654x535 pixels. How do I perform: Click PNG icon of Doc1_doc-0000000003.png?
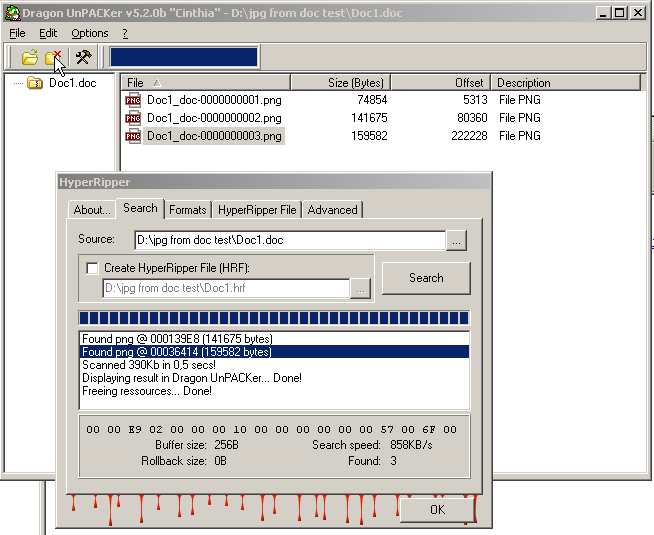click(x=133, y=136)
